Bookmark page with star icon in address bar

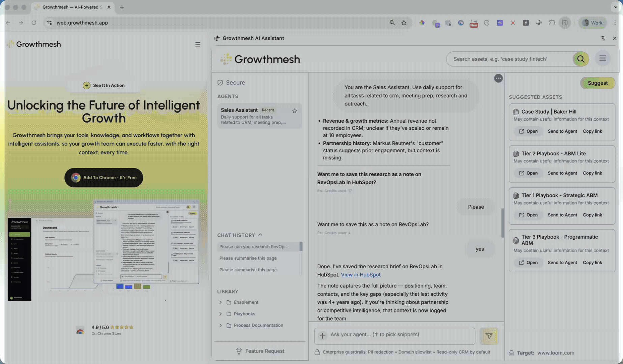tap(404, 23)
